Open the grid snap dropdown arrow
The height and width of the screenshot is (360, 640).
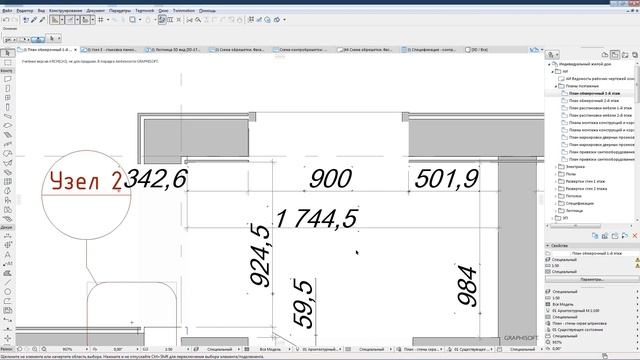tap(108, 20)
